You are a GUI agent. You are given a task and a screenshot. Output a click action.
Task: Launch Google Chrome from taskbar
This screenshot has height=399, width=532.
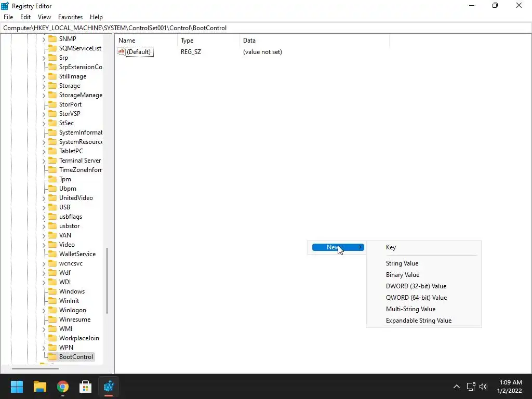pos(63,387)
